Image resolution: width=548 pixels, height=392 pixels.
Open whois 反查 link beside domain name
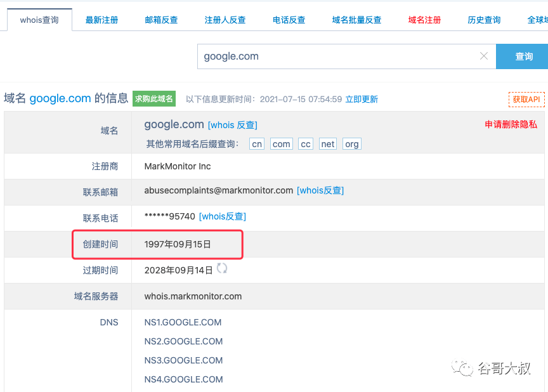233,125
